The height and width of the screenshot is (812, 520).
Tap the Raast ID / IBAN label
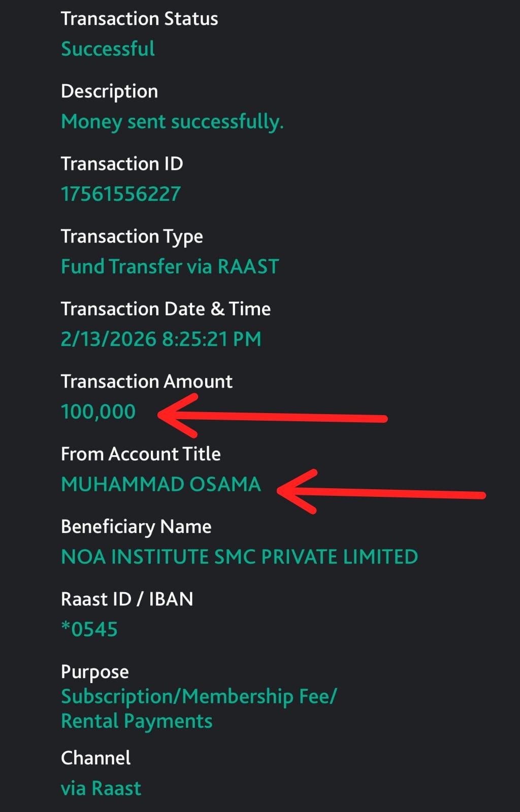[x=127, y=599]
